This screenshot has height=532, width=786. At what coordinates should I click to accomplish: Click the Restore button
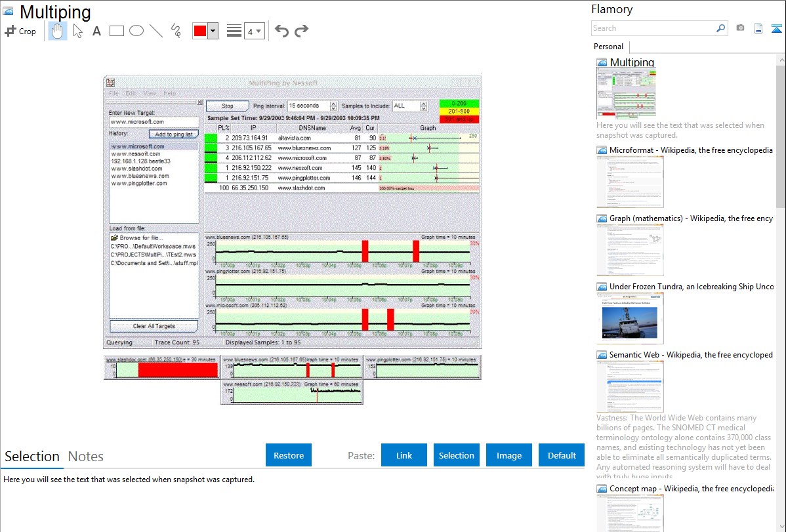coord(289,455)
